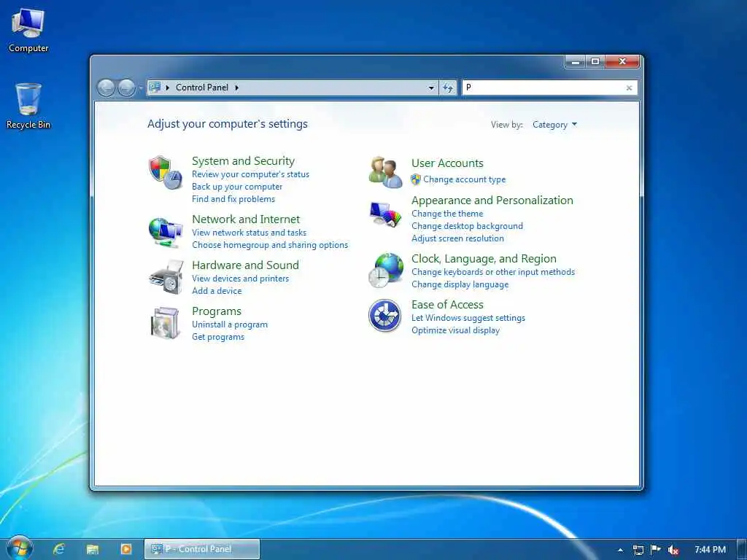
Task: Open the Hardware and Sound printer icon
Action: coord(166,277)
